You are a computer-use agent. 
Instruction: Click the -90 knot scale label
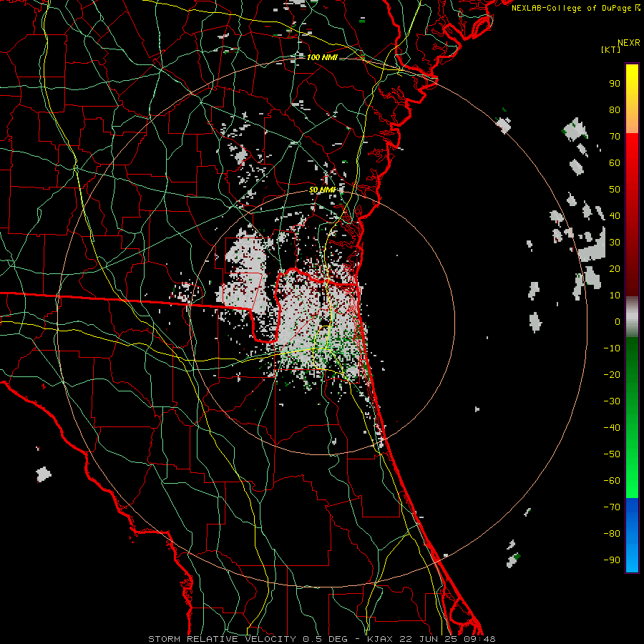(x=612, y=560)
